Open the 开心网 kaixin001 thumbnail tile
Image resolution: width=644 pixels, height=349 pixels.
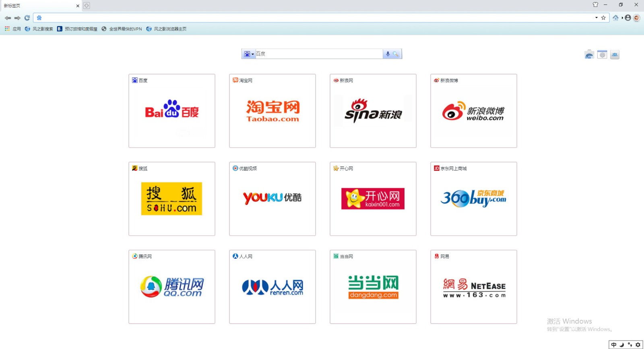[x=373, y=199]
